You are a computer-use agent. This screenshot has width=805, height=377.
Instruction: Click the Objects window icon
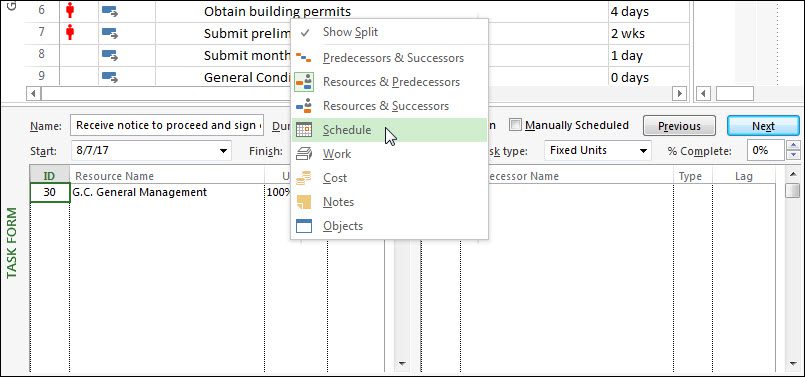[304, 226]
